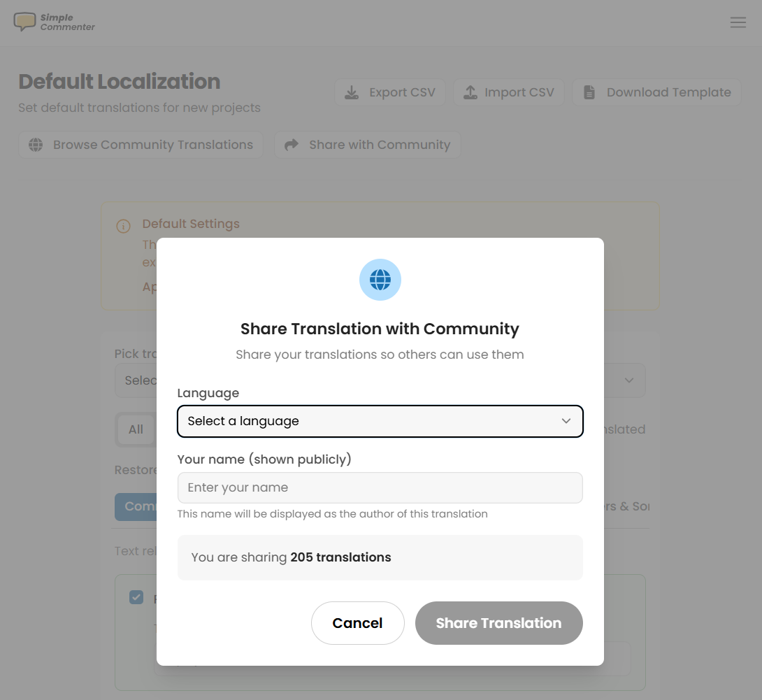Viewport: 762px width, 700px height.
Task: Click the Simple Commenter logo icon
Action: coord(25,22)
